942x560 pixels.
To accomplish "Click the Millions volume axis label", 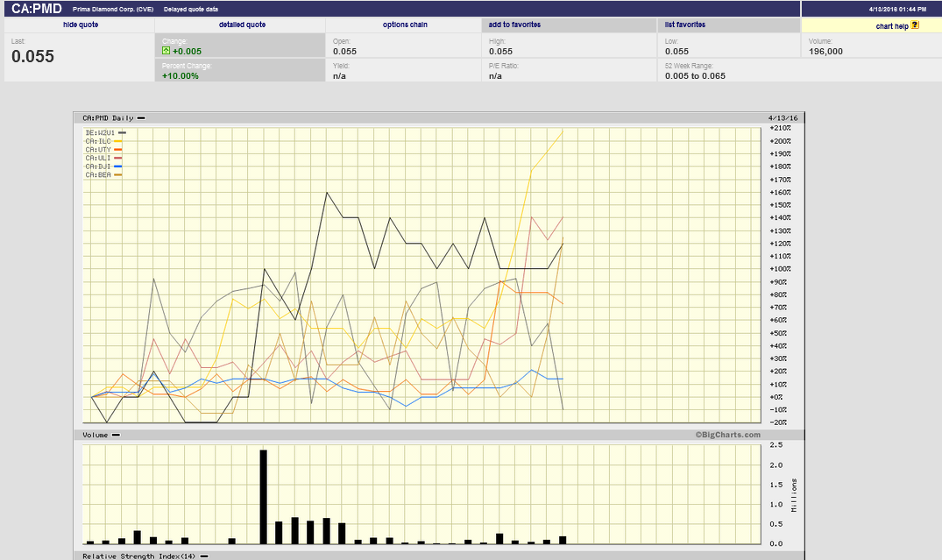I will (x=794, y=495).
